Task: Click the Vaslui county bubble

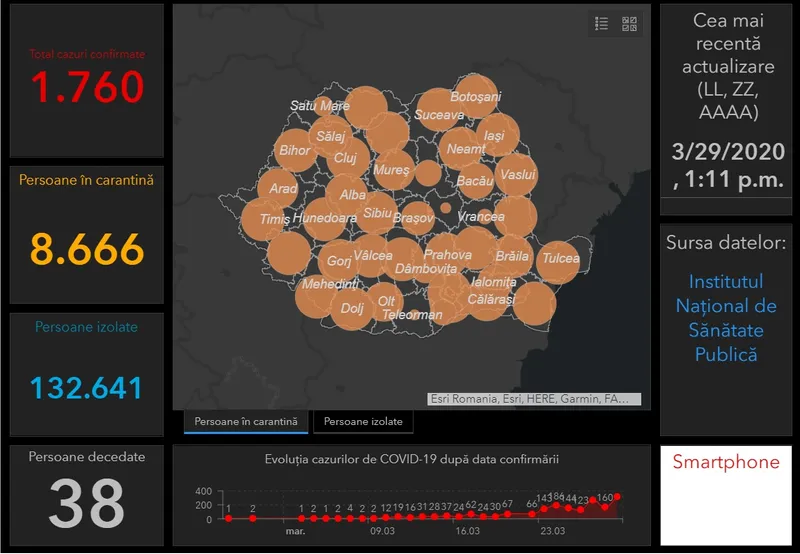Action: [516, 174]
